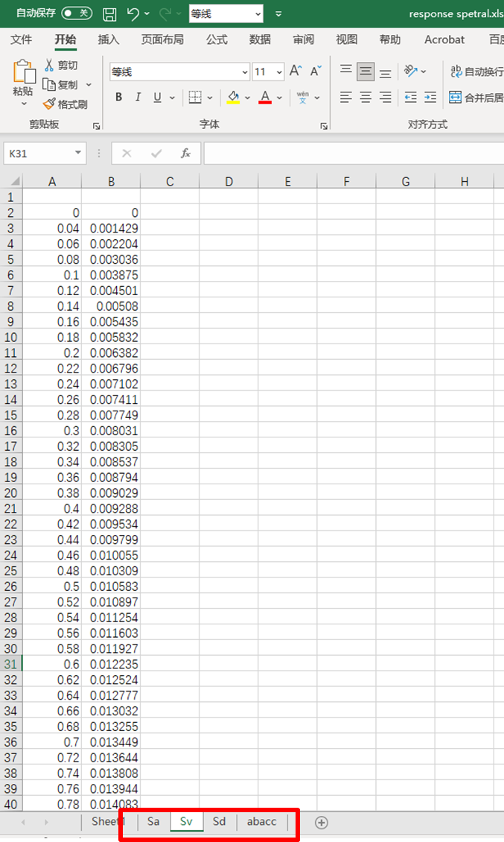This screenshot has height=842, width=504.
Task: Open the Name Box dropdown arrow
Action: [x=78, y=153]
